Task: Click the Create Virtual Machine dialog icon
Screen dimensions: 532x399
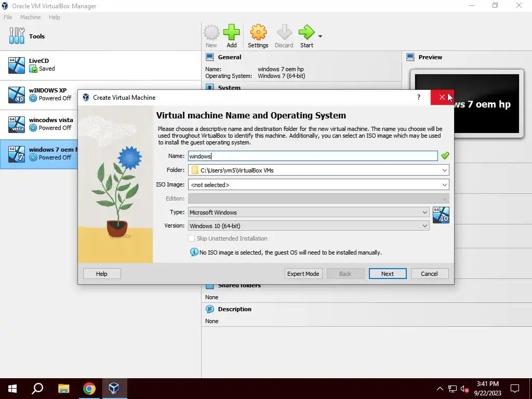Action: [x=86, y=97]
